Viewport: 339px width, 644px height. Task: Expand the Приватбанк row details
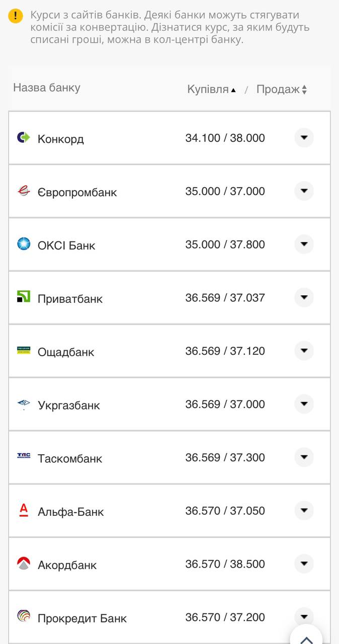click(x=304, y=297)
